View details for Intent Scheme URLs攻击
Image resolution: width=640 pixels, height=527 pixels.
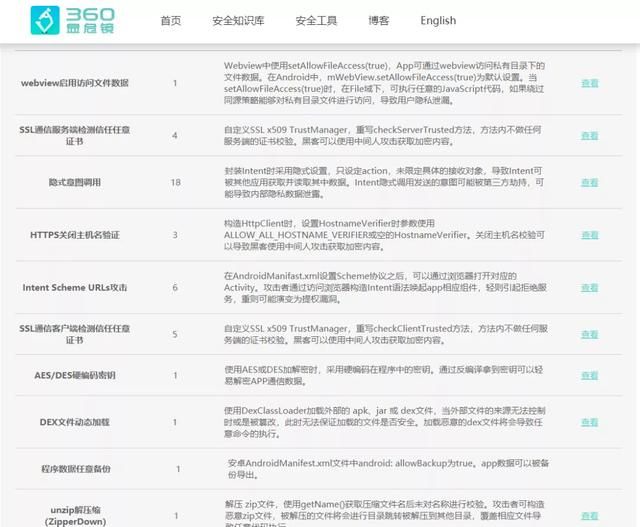589,288
